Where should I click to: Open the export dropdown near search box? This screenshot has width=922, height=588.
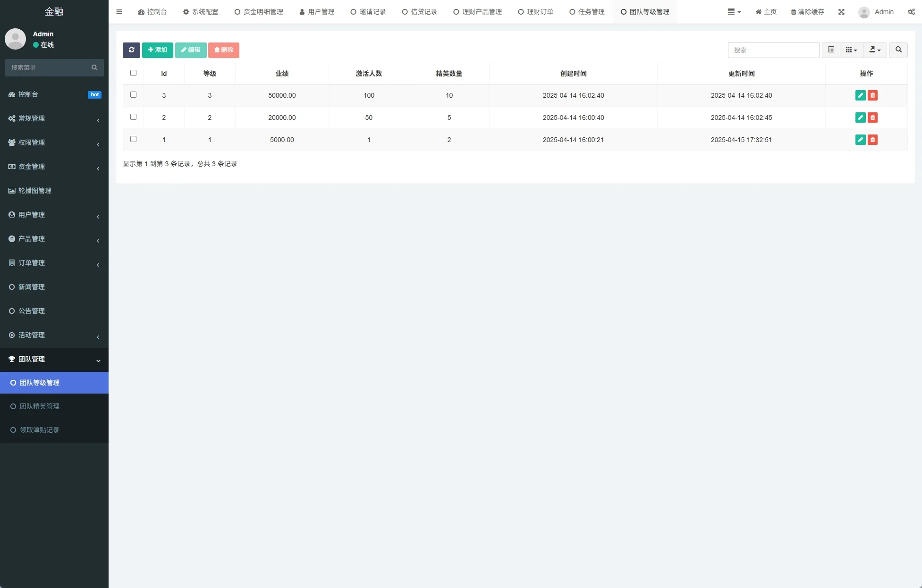pyautogui.click(x=875, y=50)
